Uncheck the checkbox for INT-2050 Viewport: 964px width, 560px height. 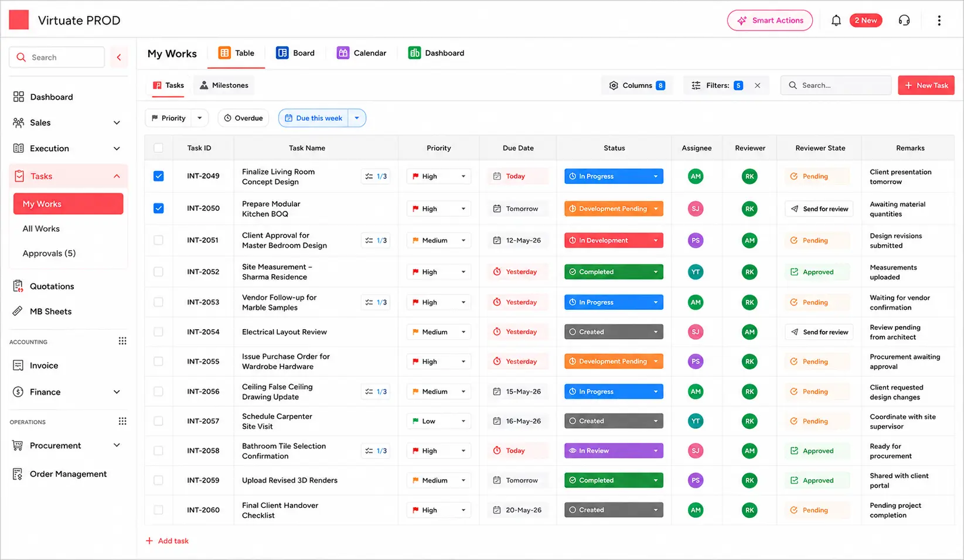click(158, 208)
